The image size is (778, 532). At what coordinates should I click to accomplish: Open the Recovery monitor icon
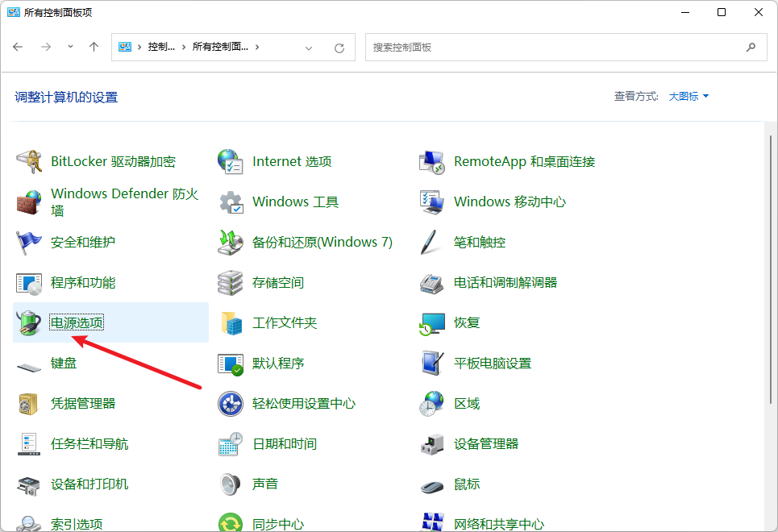431,323
